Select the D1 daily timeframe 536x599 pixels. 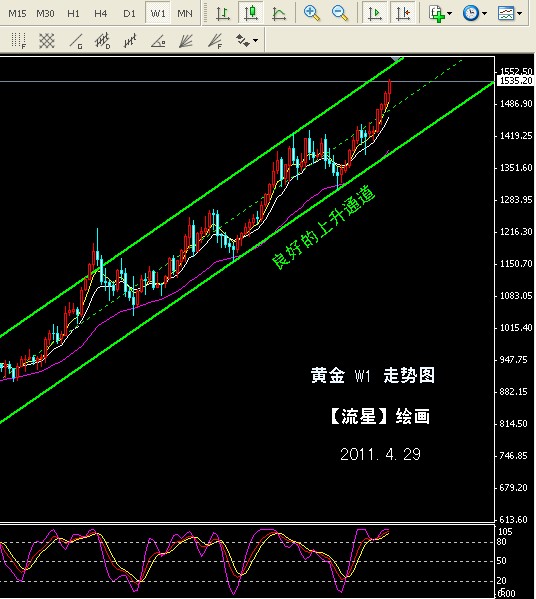click(129, 14)
